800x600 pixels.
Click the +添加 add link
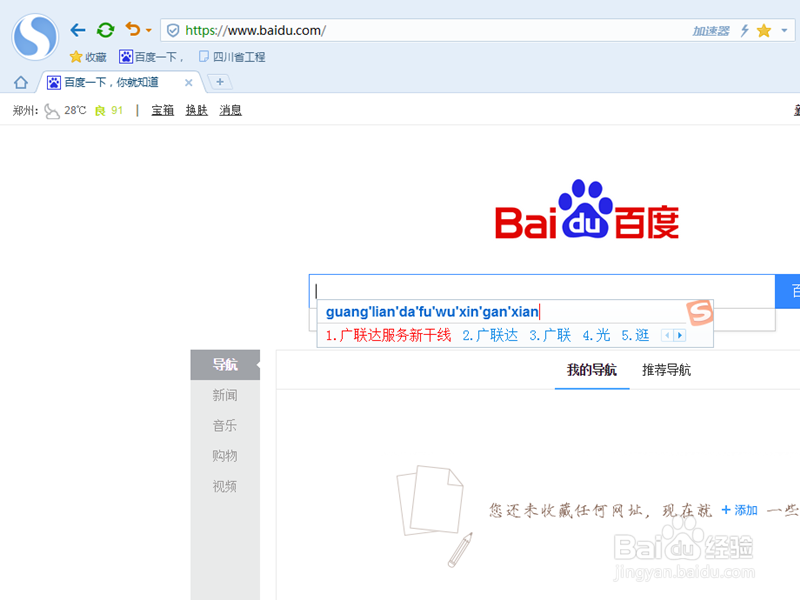click(x=739, y=510)
